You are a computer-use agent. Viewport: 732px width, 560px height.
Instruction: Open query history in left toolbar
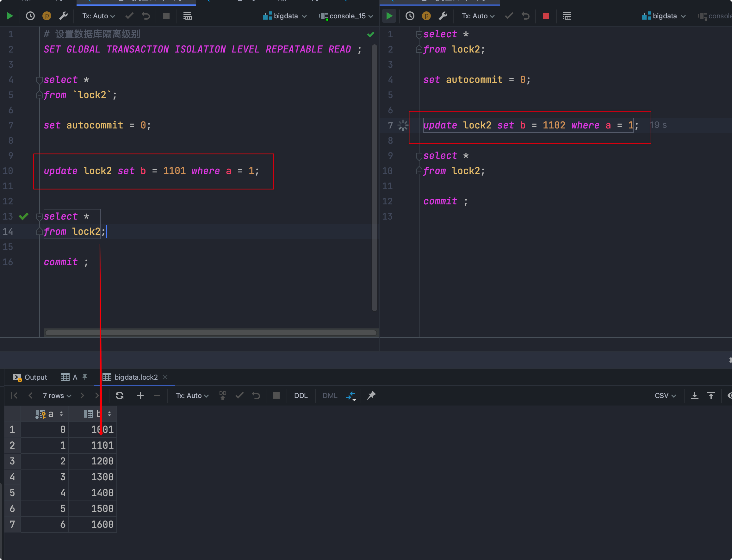click(x=30, y=16)
